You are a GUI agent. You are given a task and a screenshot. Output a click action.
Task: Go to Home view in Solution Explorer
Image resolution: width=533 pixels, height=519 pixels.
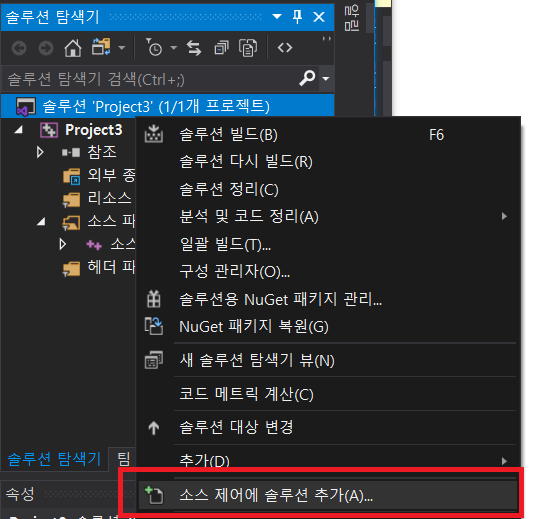pos(73,48)
